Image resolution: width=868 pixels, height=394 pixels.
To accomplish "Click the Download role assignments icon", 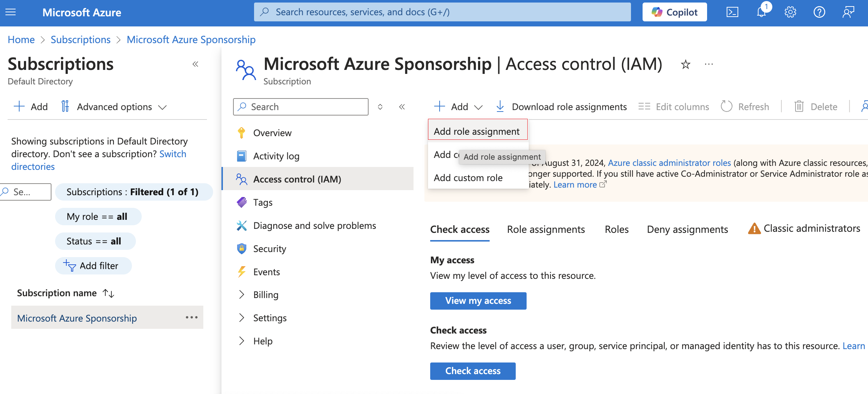I will click(x=500, y=106).
